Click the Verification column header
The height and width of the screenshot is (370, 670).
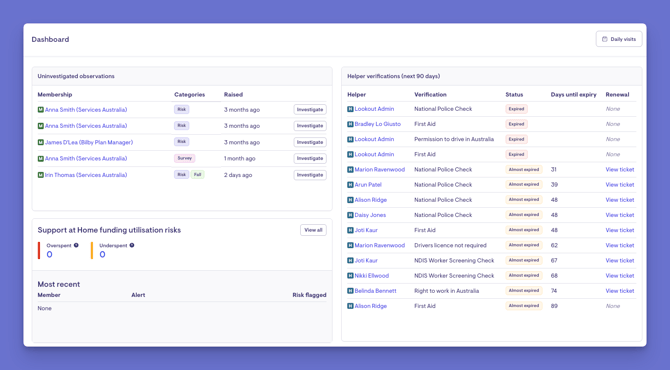(430, 94)
